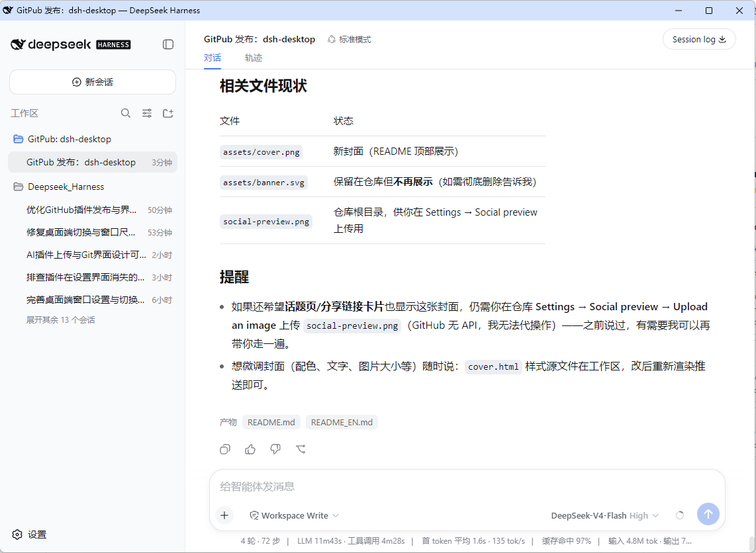This screenshot has height=553, width=756.
Task: Add a new workspace folder
Action: point(167,113)
